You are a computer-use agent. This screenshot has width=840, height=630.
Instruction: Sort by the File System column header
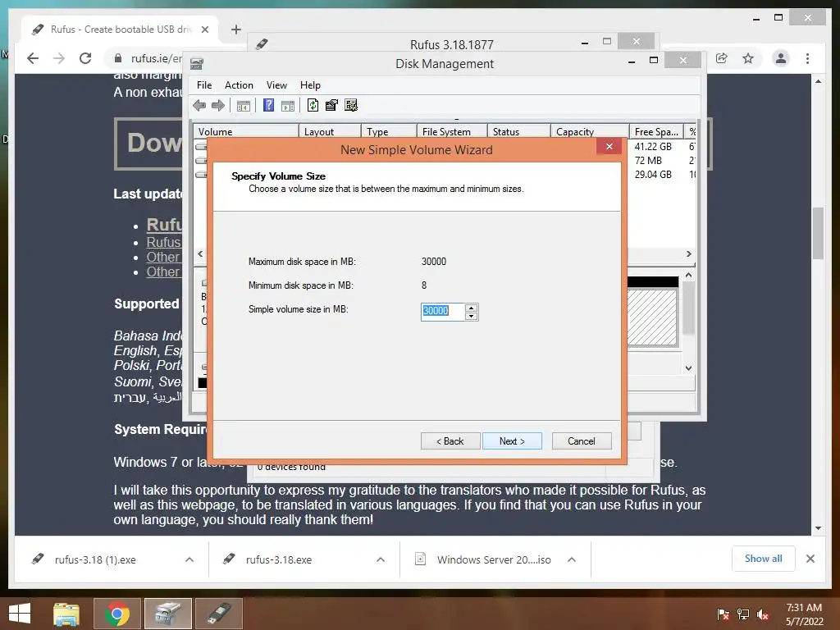452,131
